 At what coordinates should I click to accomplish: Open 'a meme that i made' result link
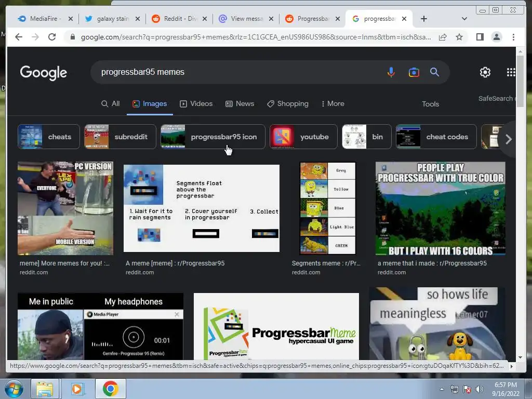click(x=432, y=263)
